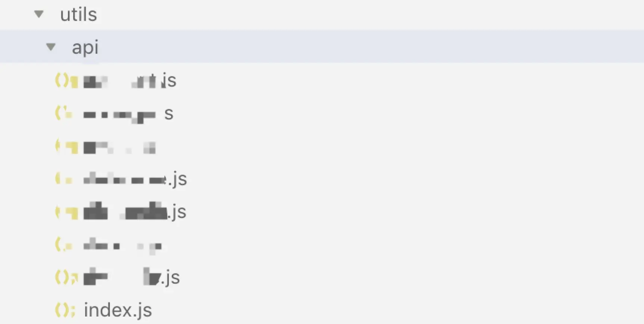Click the icon of the file just above index.js
The height and width of the screenshot is (324, 644).
(x=66, y=277)
